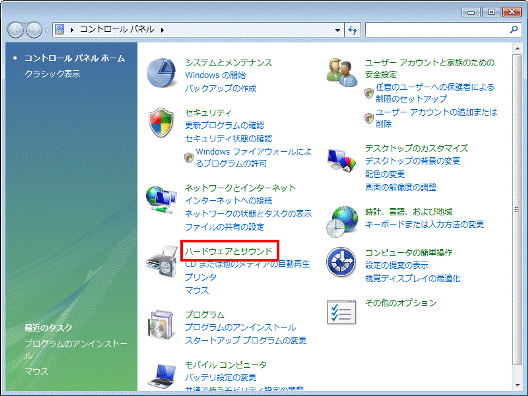Screen dimensions: 528x396
Task: Click the refresh button beside address bar
Action: point(353,30)
